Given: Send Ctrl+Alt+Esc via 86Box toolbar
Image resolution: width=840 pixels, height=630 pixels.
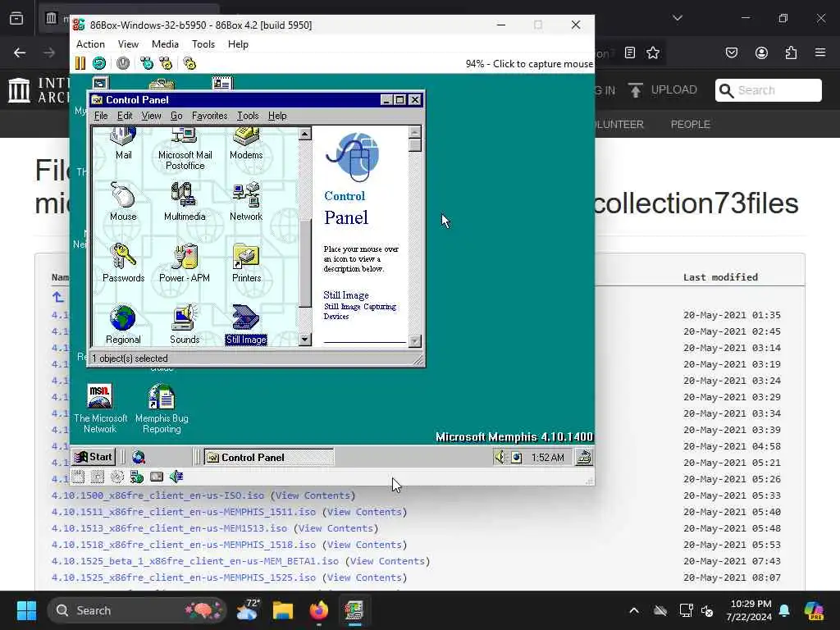Looking at the screenshot, I should tap(166, 63).
